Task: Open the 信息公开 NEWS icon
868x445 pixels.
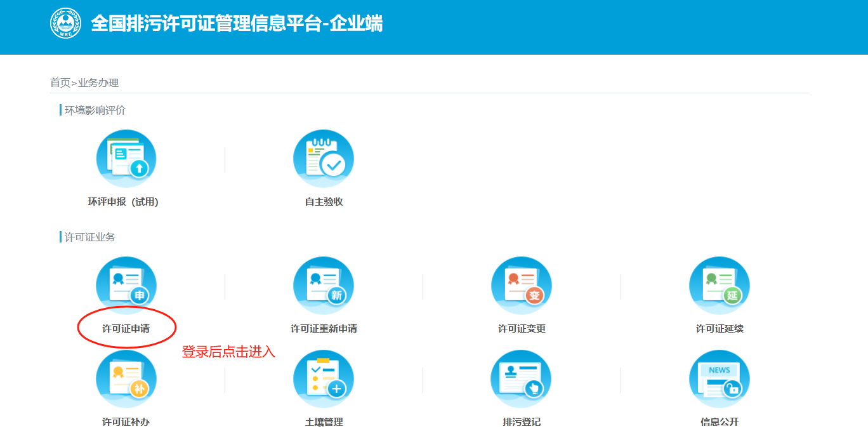Action: (x=720, y=380)
